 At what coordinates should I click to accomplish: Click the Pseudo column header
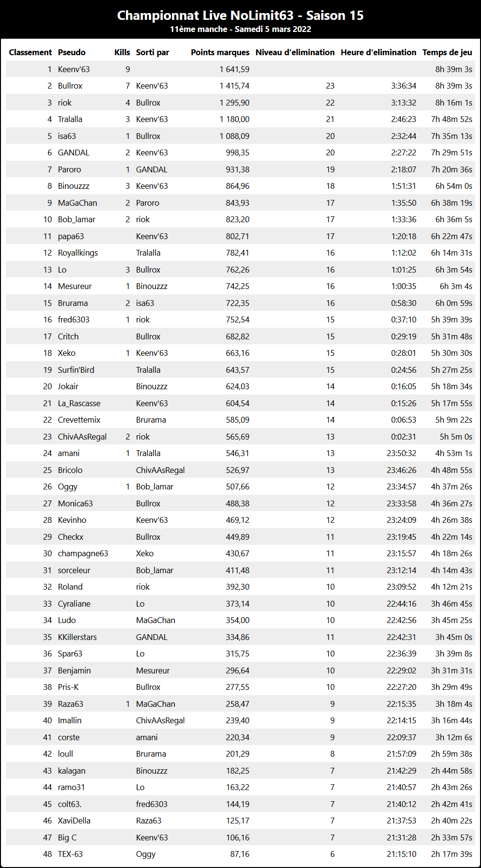72,52
